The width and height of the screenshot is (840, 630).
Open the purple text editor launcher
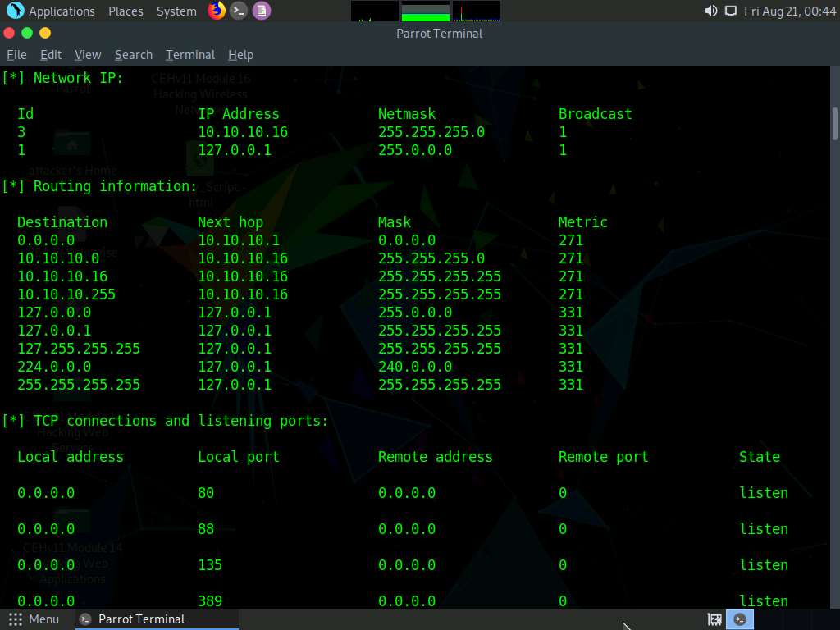(x=262, y=11)
